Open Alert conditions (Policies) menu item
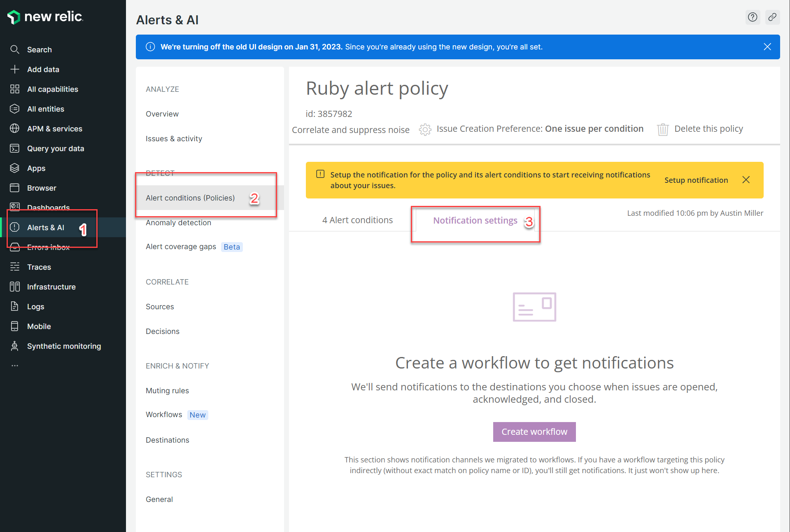The height and width of the screenshot is (532, 790). [x=190, y=198]
